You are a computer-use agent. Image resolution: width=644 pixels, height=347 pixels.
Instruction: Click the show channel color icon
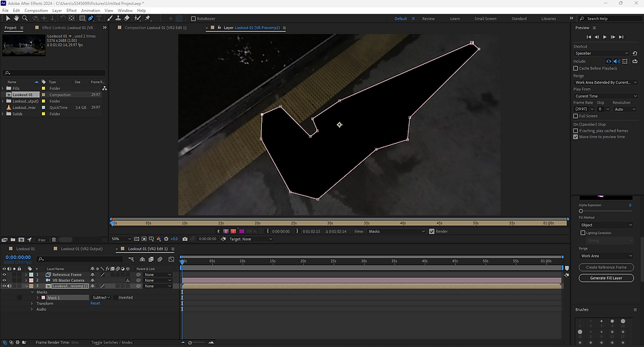(159, 239)
